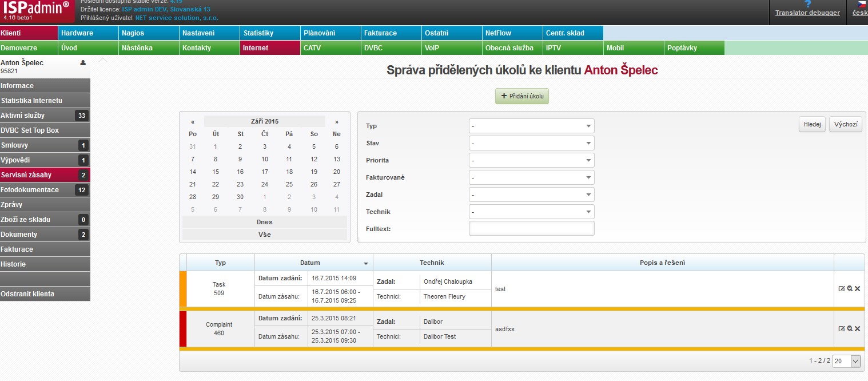Click the Technik column header
Viewport: 868px width, 381px height.
point(432,263)
